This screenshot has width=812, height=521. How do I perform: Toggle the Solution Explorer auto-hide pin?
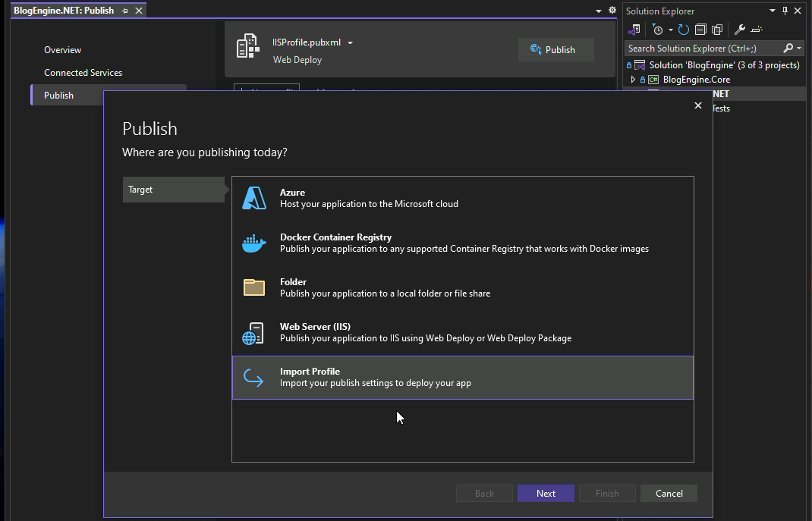785,11
